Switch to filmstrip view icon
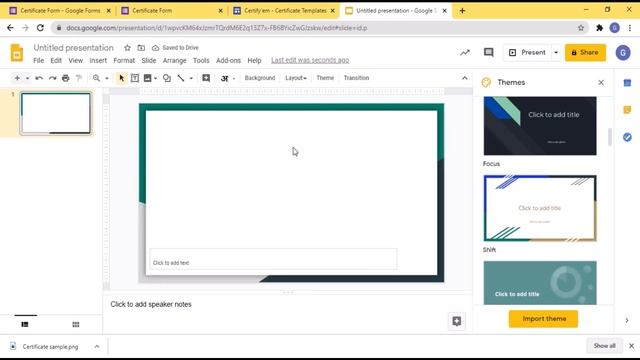Image resolution: width=640 pixels, height=360 pixels. 25,324
